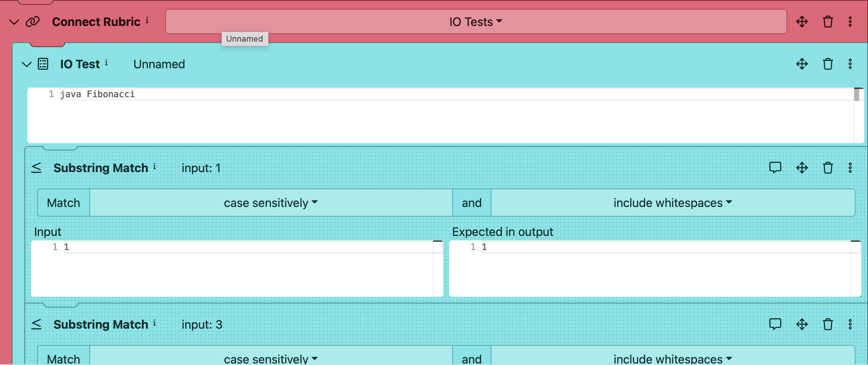Open kebab menu for Substring Match input: 1
868x365 pixels.
click(850, 168)
